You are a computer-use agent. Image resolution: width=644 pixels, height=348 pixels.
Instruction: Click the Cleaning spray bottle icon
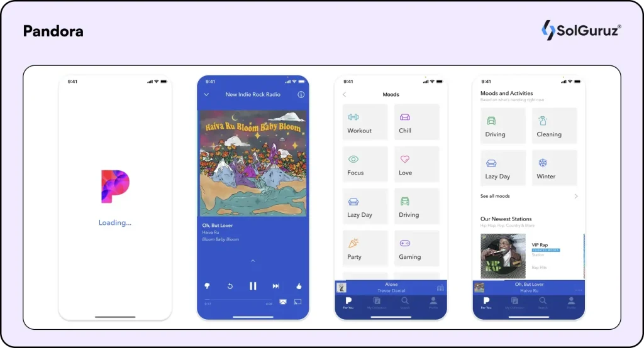(543, 121)
